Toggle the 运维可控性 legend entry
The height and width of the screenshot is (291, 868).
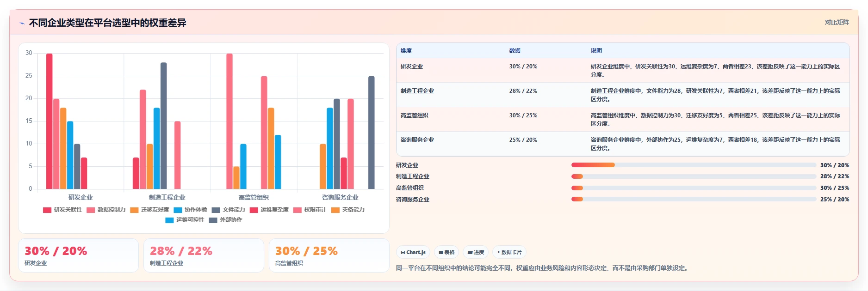point(185,220)
